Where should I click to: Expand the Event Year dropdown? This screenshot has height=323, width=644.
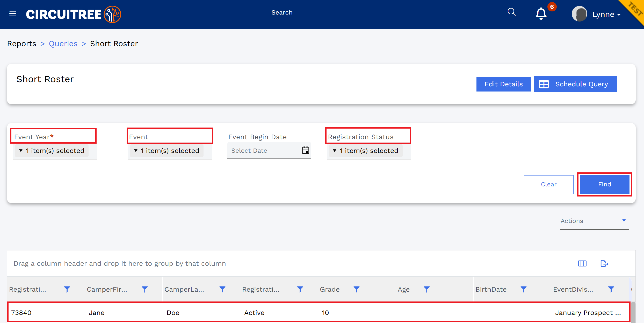click(x=52, y=151)
